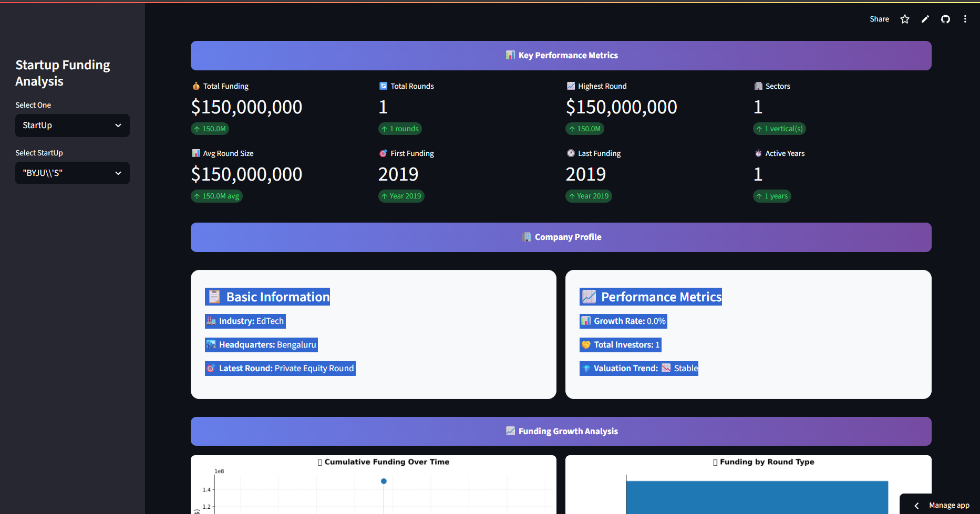Click the building icon next to Sectors
Viewport: 980px width, 514px height.
[x=758, y=86]
